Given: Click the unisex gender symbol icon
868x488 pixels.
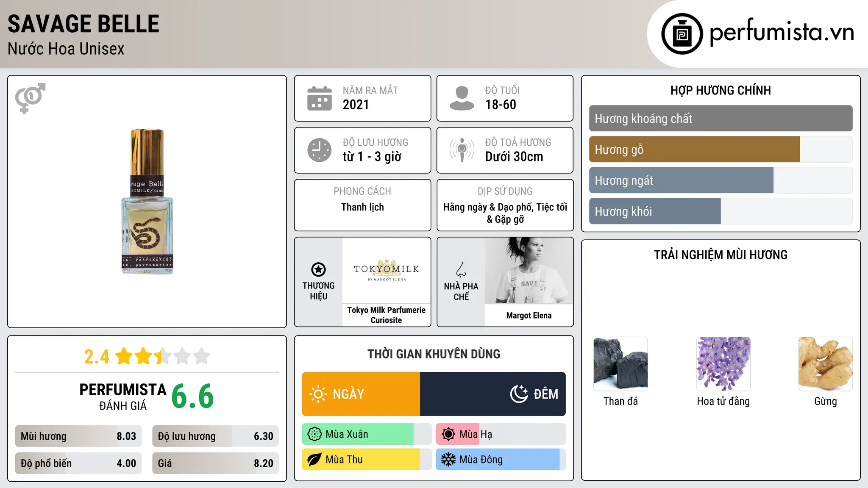Looking at the screenshot, I should 30,98.
